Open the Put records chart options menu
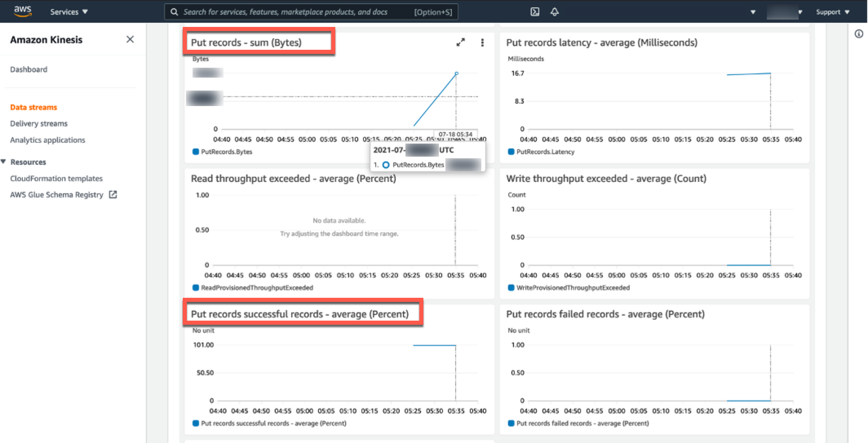The height and width of the screenshot is (443, 868). [x=482, y=42]
